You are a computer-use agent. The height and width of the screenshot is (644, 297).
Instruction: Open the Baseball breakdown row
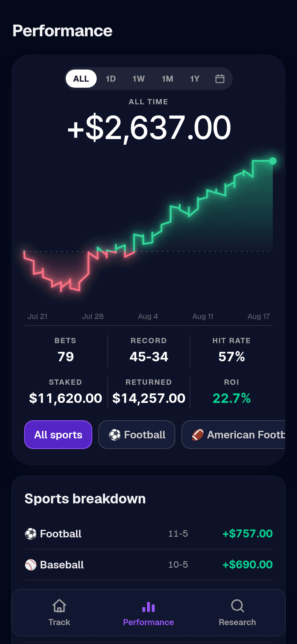[148, 565]
